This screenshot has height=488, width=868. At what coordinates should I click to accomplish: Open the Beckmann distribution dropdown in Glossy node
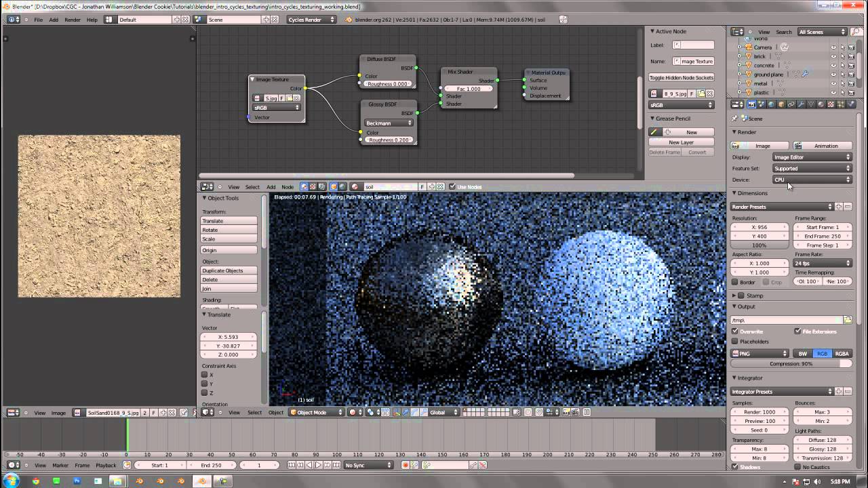389,123
